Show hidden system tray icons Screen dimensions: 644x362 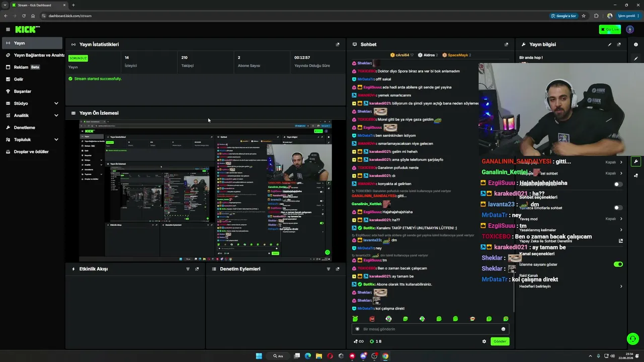590,356
